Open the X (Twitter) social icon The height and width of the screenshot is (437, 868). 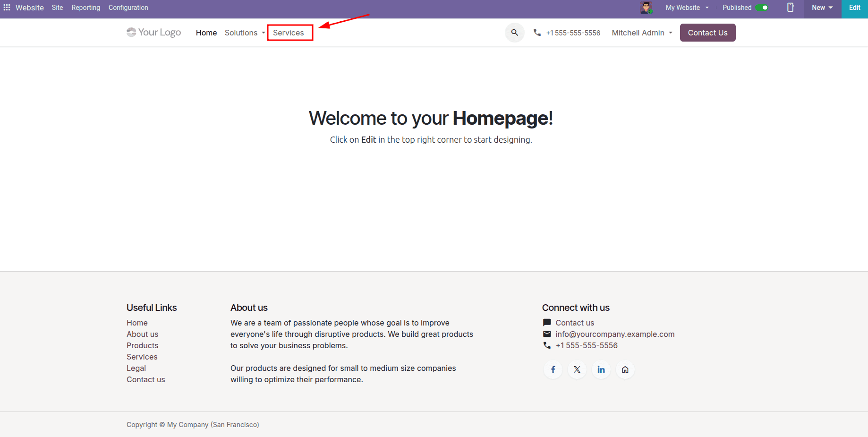[x=577, y=369]
